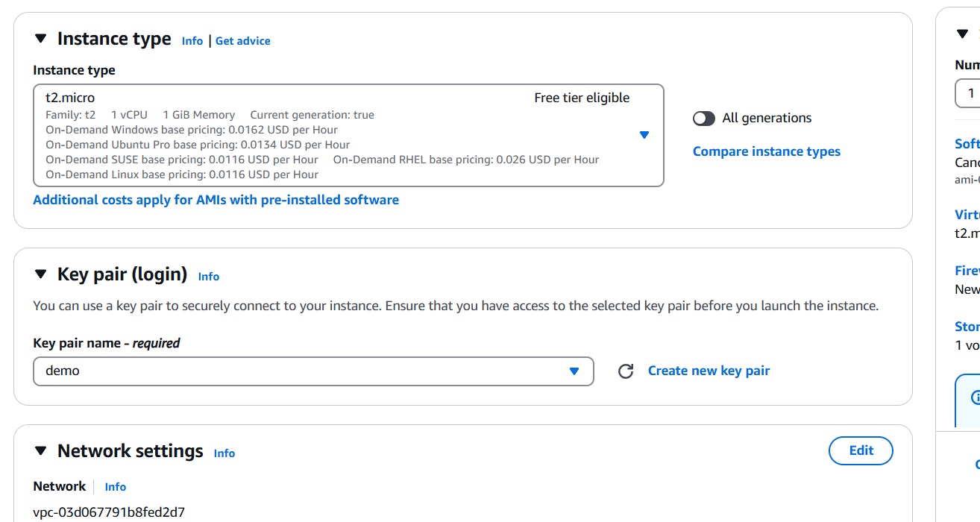Screen dimensions: 980x522
Task: Open Compare instance types link
Action: [x=767, y=151]
